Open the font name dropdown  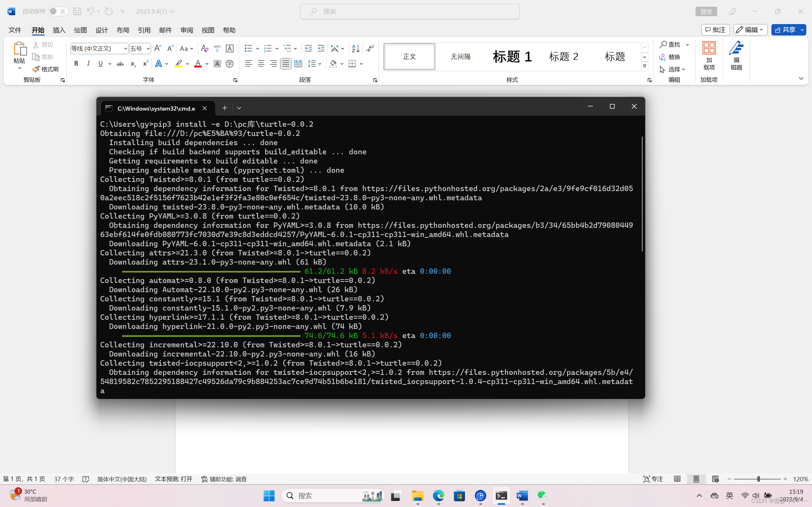click(x=125, y=48)
